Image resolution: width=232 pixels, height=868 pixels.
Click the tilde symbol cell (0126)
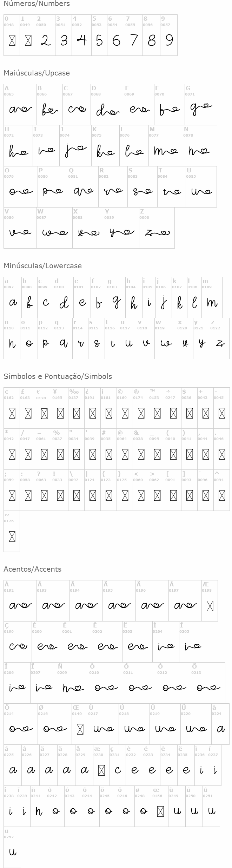(12, 531)
